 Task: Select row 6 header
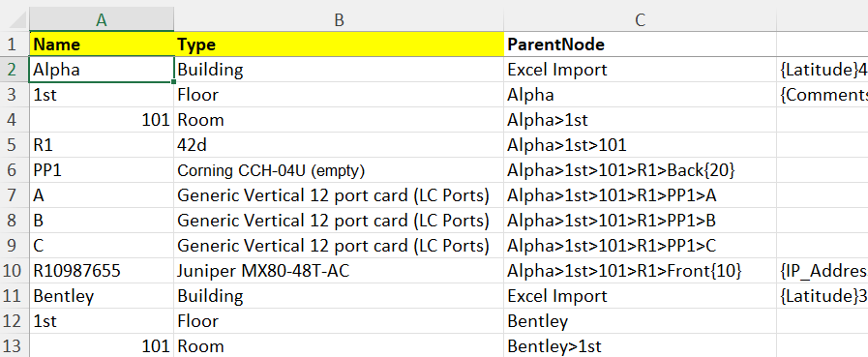click(15, 170)
